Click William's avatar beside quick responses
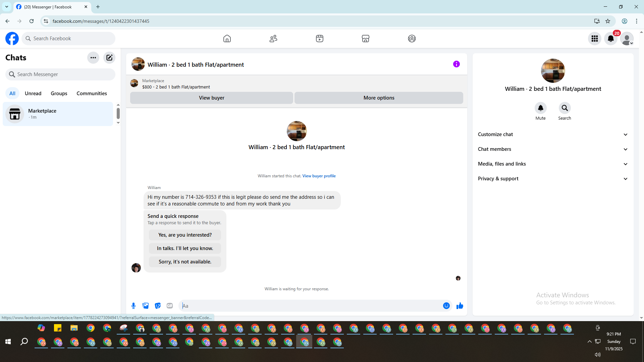 [136, 268]
